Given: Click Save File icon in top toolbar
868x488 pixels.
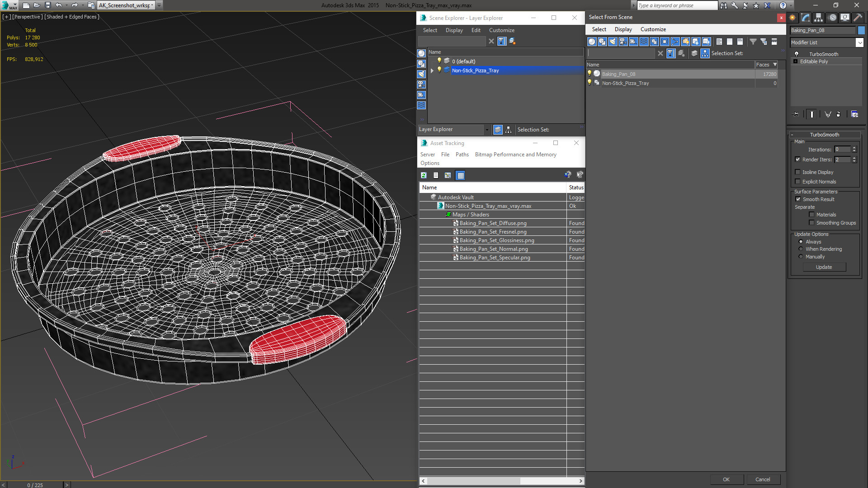Looking at the screenshot, I should pos(48,5).
